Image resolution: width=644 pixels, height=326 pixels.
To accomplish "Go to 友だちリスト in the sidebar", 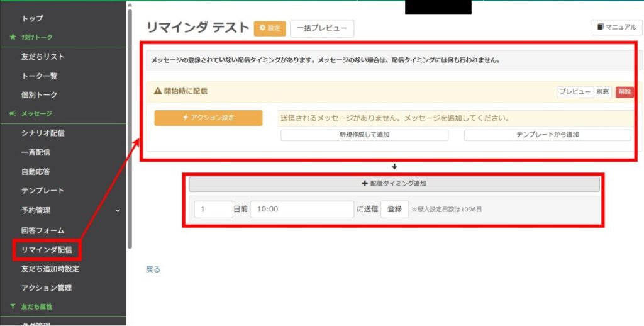I will tap(43, 57).
